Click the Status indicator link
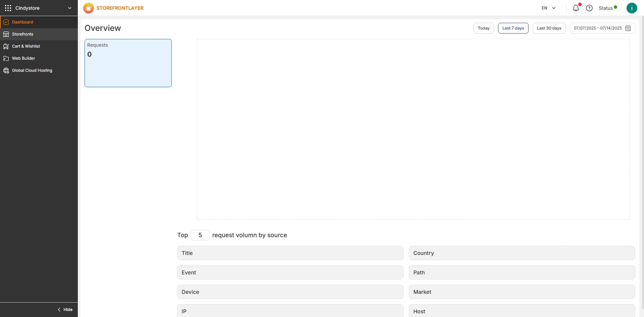 point(607,8)
